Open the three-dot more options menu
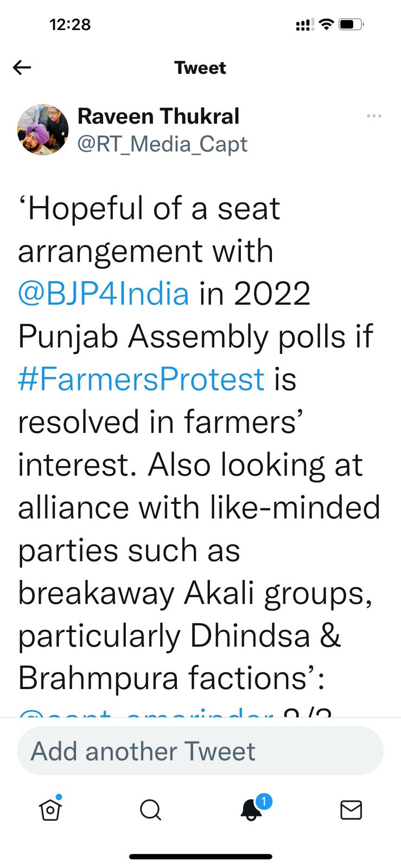 (x=374, y=116)
